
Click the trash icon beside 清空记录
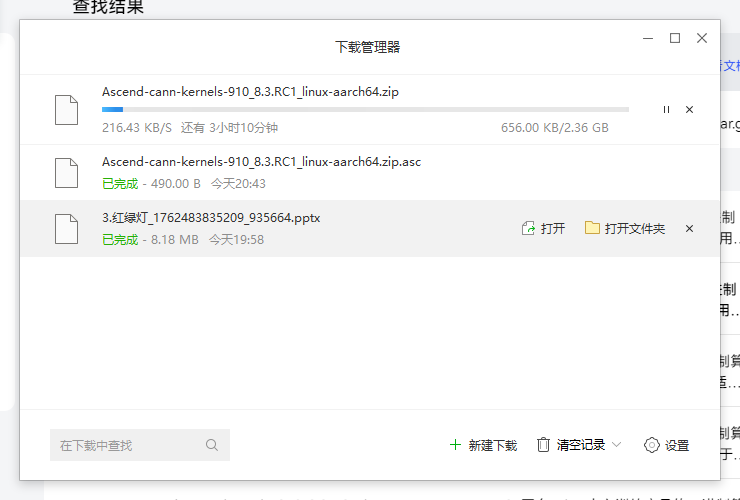click(x=543, y=445)
